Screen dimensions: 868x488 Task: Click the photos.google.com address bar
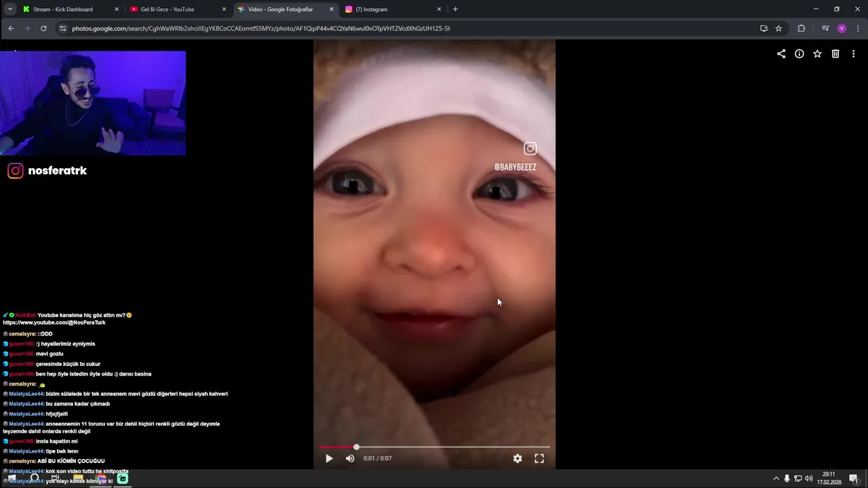[x=407, y=28]
